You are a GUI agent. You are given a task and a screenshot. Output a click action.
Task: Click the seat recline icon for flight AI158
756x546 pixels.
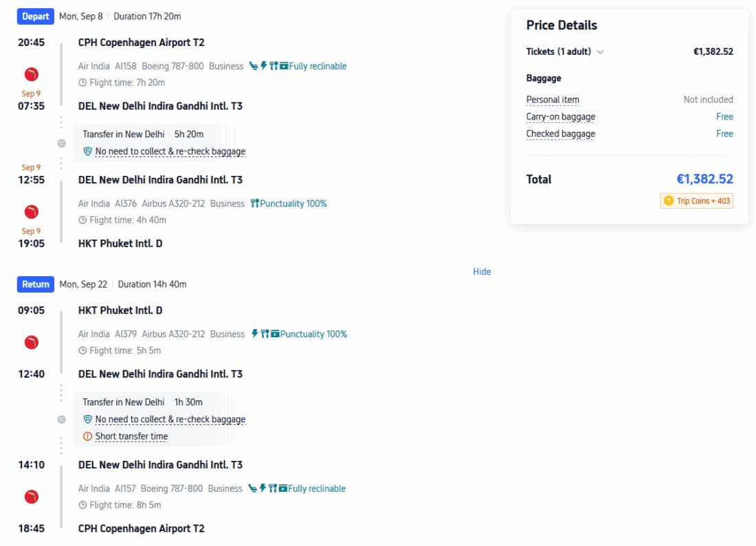[254, 67]
